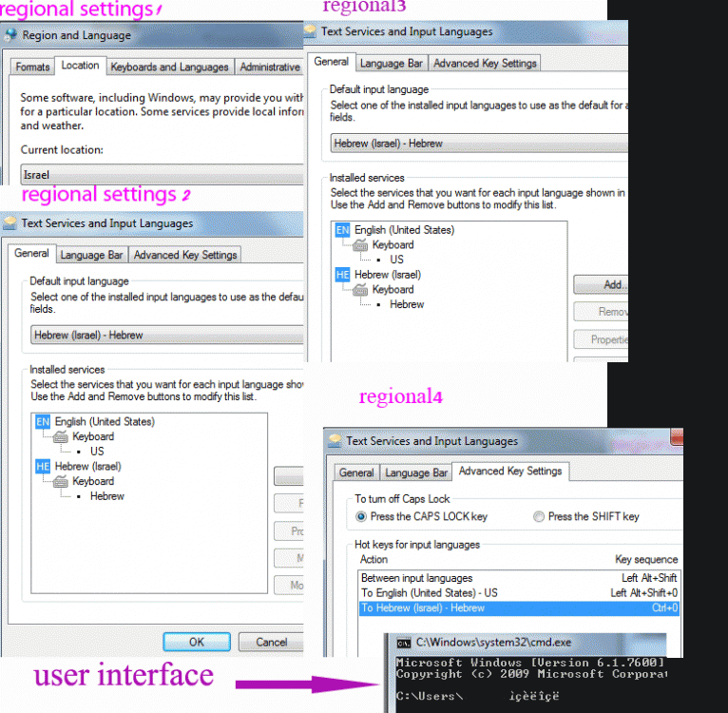
Task: Select English (United States) in regional settings 2
Action: tap(105, 422)
